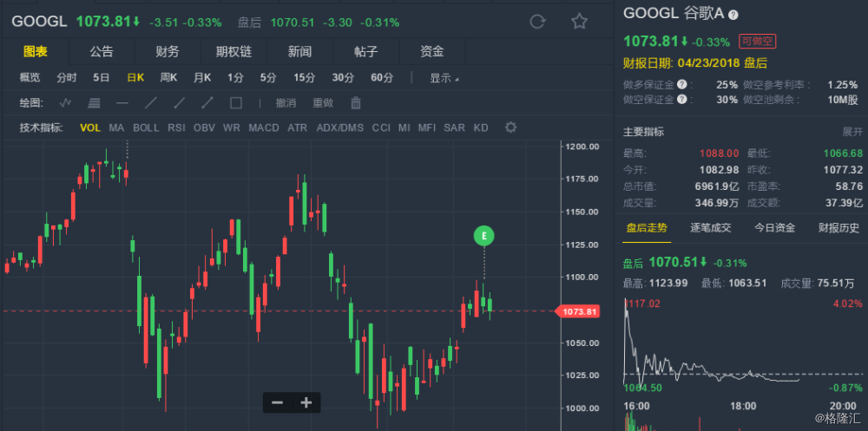Open the 资金 tab
This screenshot has height=431, width=868.
coord(431,51)
